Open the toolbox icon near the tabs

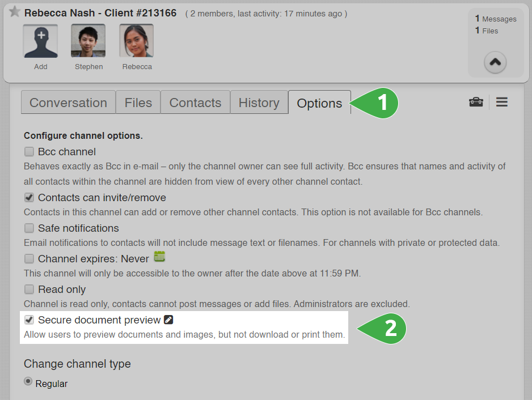(476, 102)
